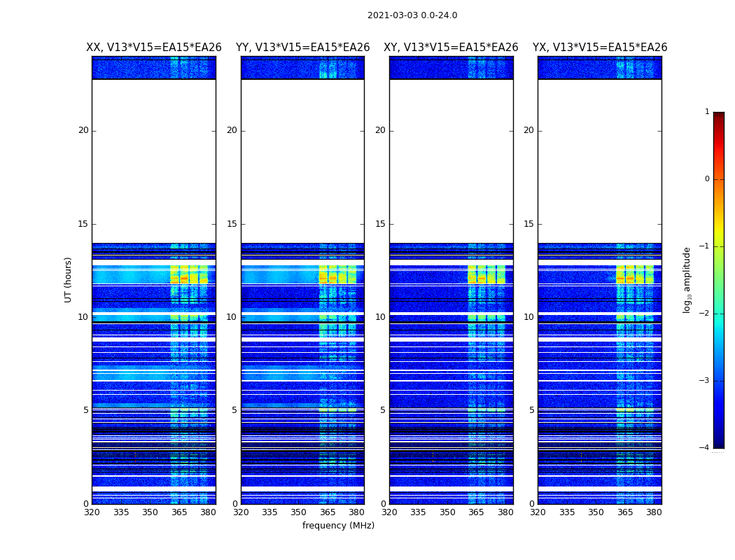The width and height of the screenshot is (735, 560).
Task: Click the YX polarization panel title
Action: tap(600, 48)
